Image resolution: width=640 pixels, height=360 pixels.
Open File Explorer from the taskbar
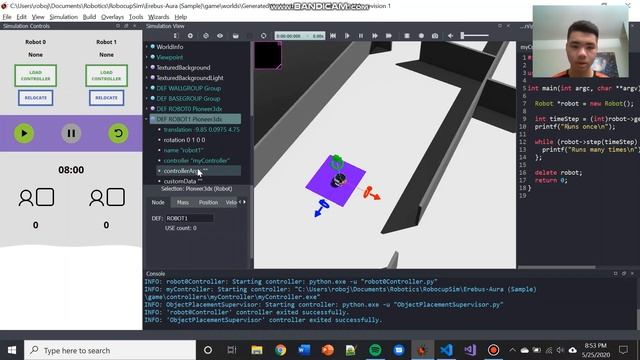257,350
